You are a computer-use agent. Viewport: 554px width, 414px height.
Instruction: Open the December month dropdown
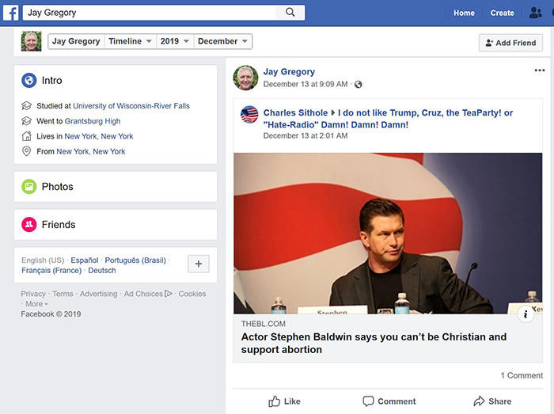[223, 41]
